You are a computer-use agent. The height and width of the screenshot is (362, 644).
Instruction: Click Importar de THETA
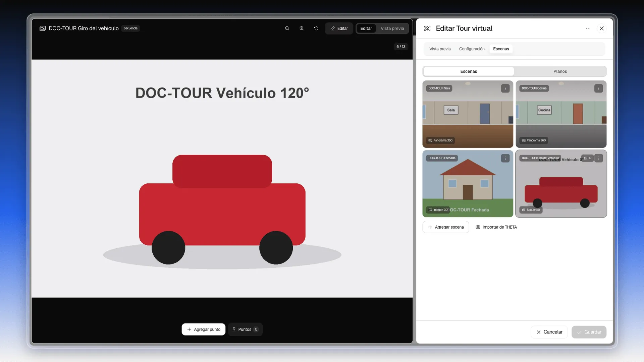click(x=496, y=227)
